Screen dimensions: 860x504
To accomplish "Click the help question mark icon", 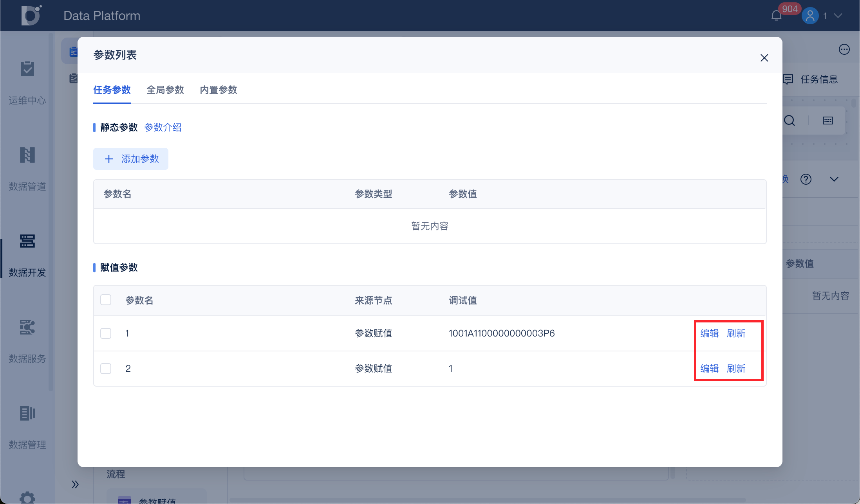I will coord(806,179).
